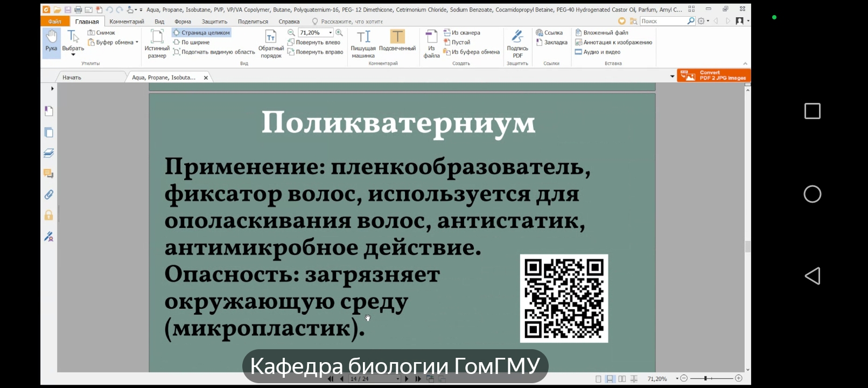Viewport: 868px width, 388px height.
Task: Create PDF Из сканера
Action: click(x=462, y=32)
